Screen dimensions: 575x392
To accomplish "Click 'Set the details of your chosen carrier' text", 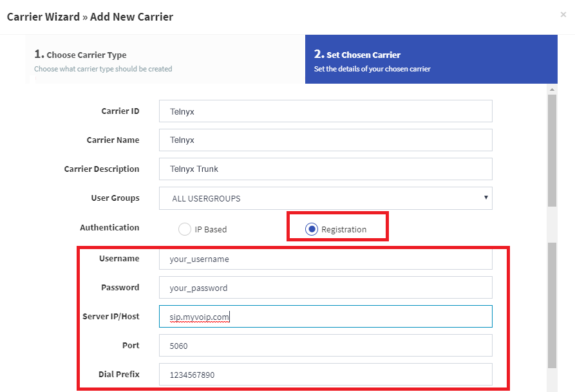I will coord(372,69).
